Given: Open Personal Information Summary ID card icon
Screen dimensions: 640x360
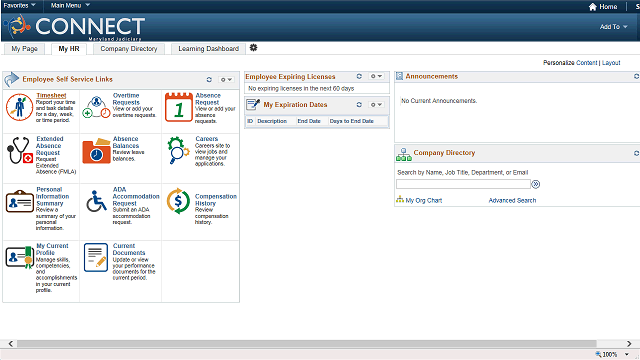Looking at the screenshot, I should 20,201.
